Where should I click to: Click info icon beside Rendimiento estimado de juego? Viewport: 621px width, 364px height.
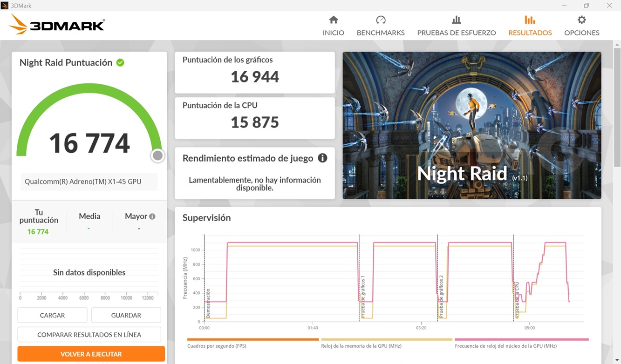(x=322, y=158)
